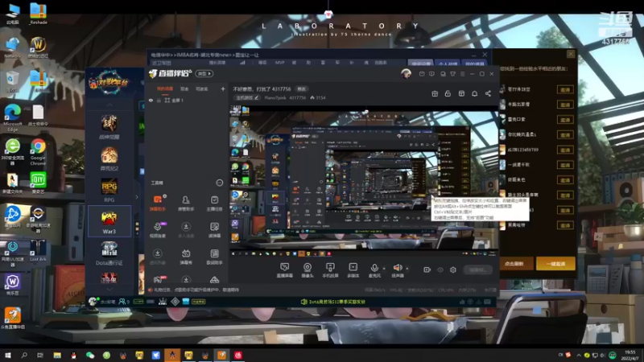Toggle preview eye icon in bottom bar
This screenshot has width=644, height=362.
tap(440, 269)
